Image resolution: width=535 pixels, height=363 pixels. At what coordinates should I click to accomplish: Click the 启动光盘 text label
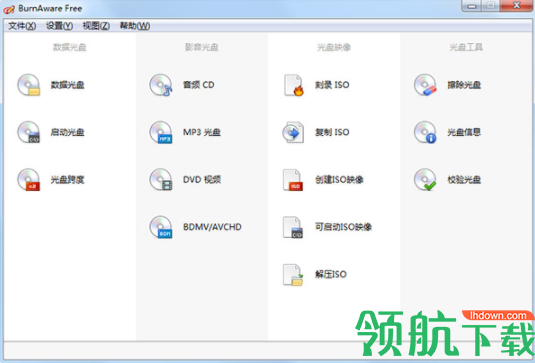[68, 132]
